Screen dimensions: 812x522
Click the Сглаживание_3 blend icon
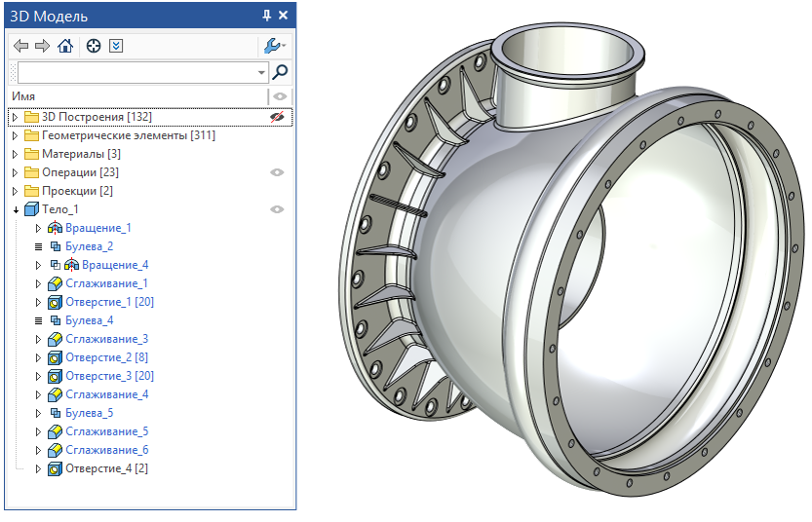point(55,339)
